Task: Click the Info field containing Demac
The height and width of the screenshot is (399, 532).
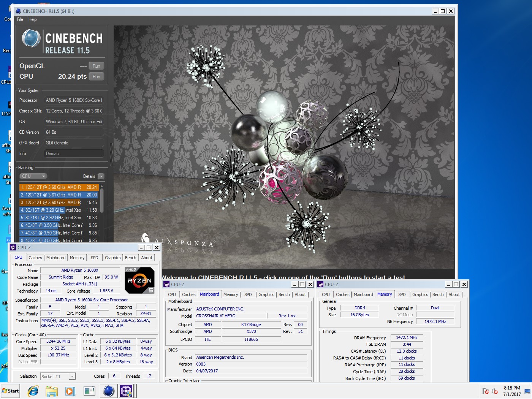Action: (x=74, y=154)
